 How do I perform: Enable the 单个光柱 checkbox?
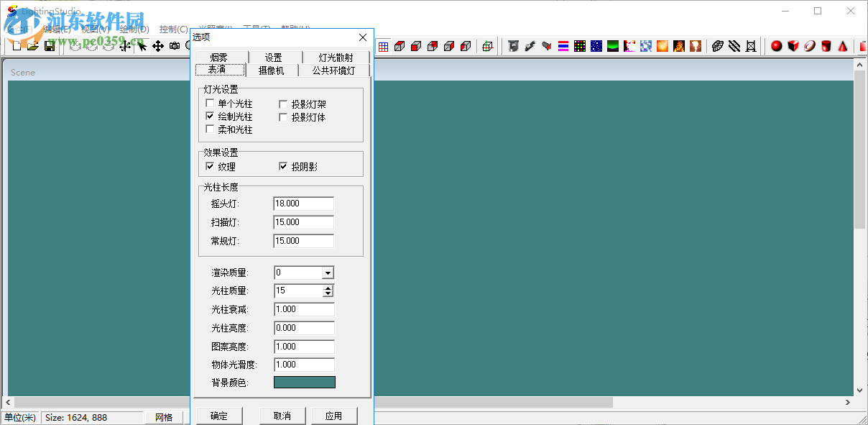pos(209,103)
